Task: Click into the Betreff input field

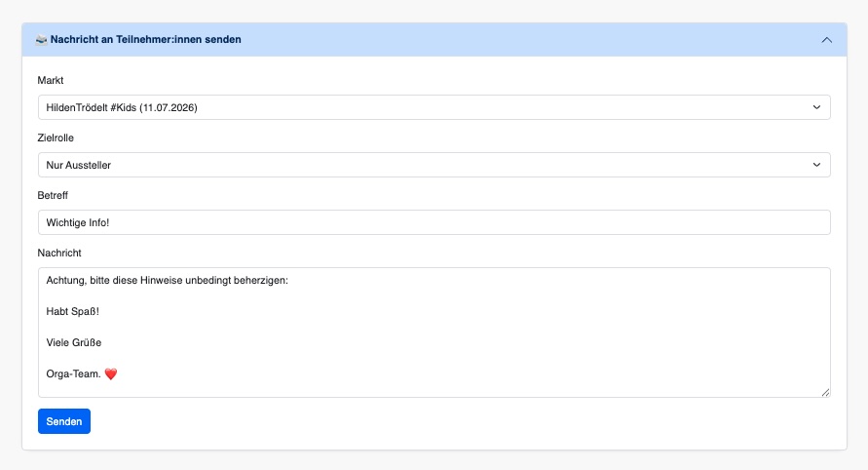Action: click(x=434, y=222)
